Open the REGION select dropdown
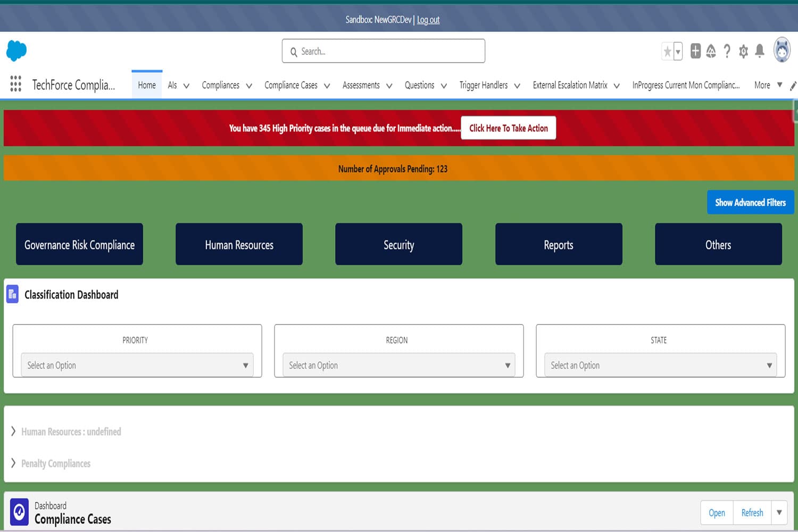The width and height of the screenshot is (798, 532). pos(399,365)
